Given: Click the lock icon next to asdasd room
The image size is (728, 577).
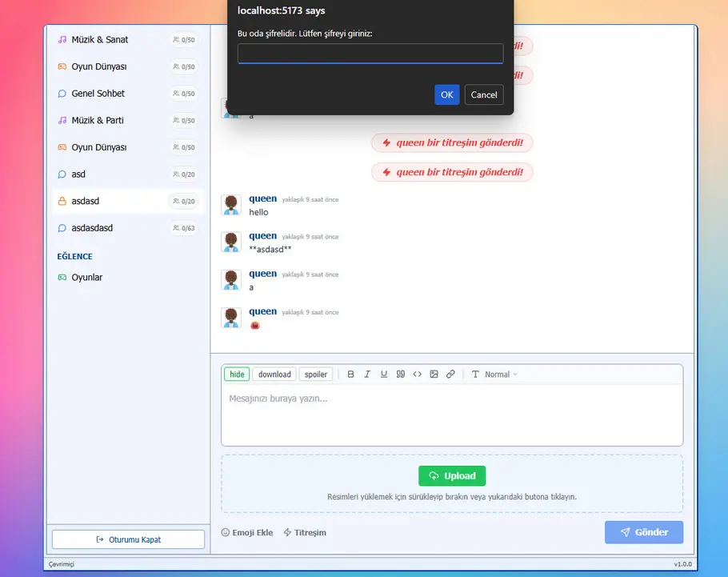Looking at the screenshot, I should pos(62,202).
